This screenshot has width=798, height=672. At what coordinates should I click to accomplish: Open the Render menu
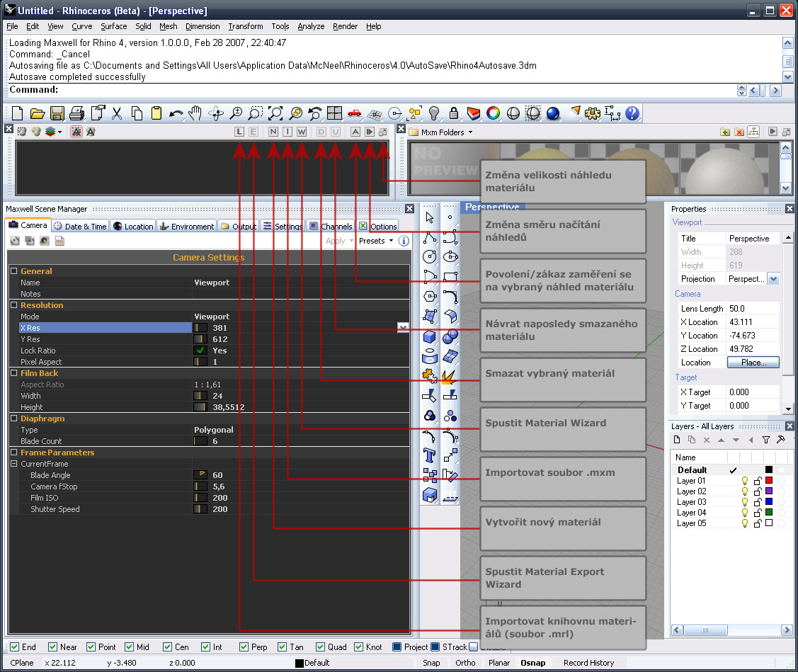point(345,26)
